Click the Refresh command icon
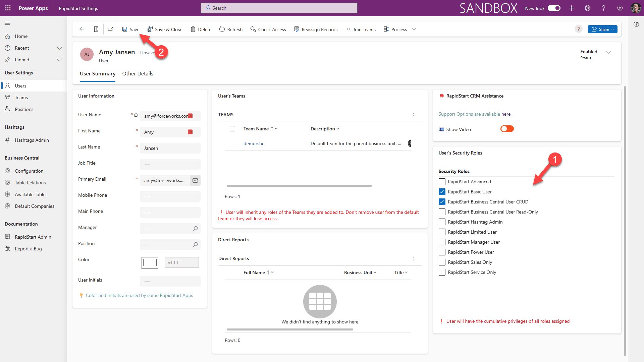 tap(222, 29)
